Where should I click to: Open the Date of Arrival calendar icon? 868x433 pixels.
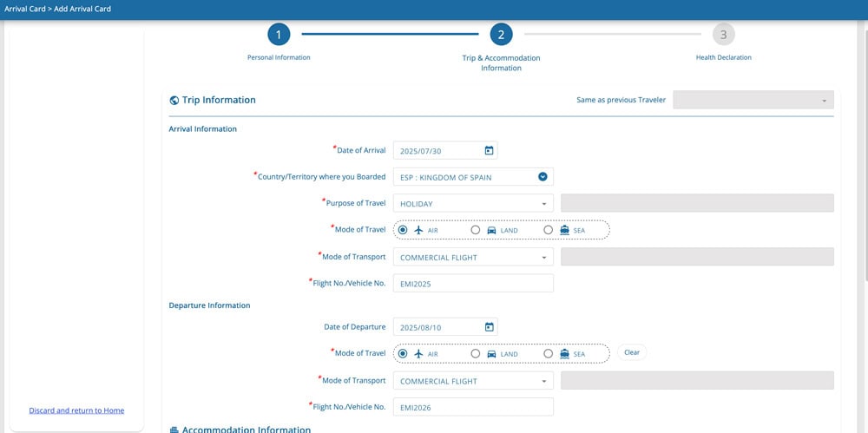pos(489,151)
